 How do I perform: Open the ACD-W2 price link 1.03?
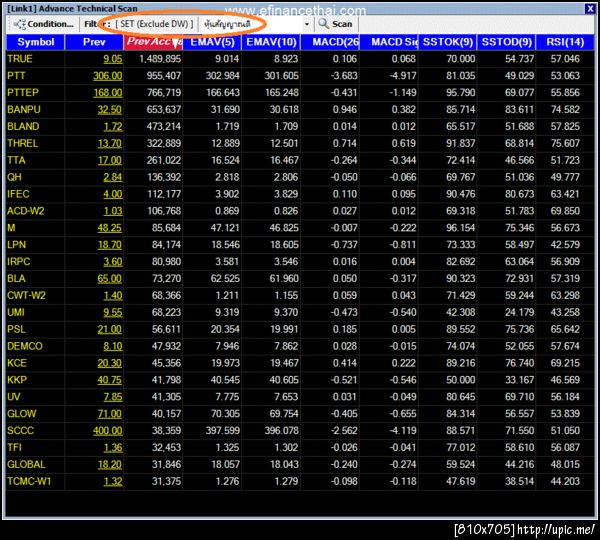tap(113, 211)
